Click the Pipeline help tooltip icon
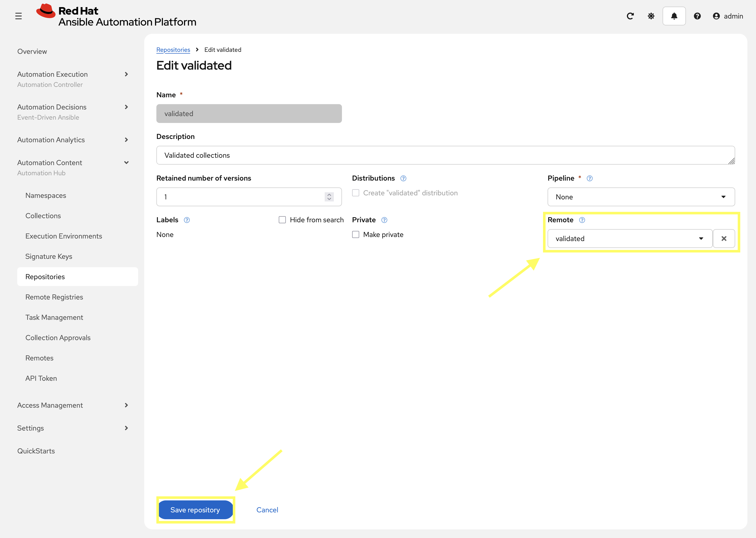 589,178
